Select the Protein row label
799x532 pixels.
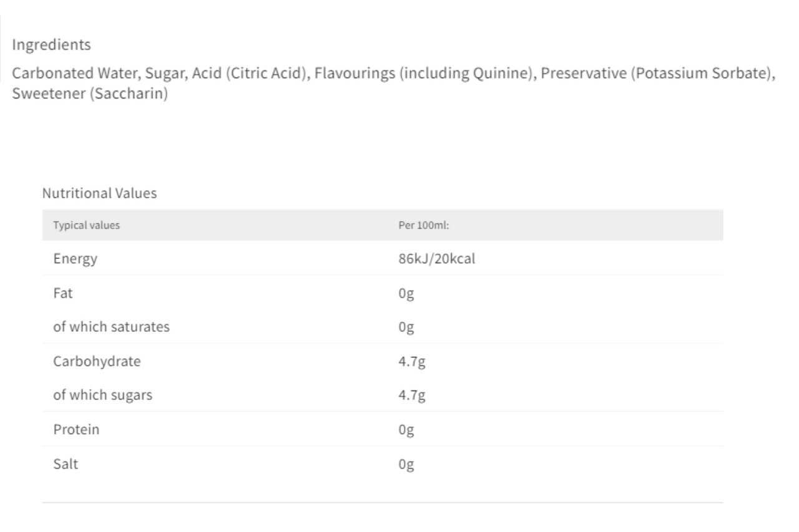tap(76, 430)
